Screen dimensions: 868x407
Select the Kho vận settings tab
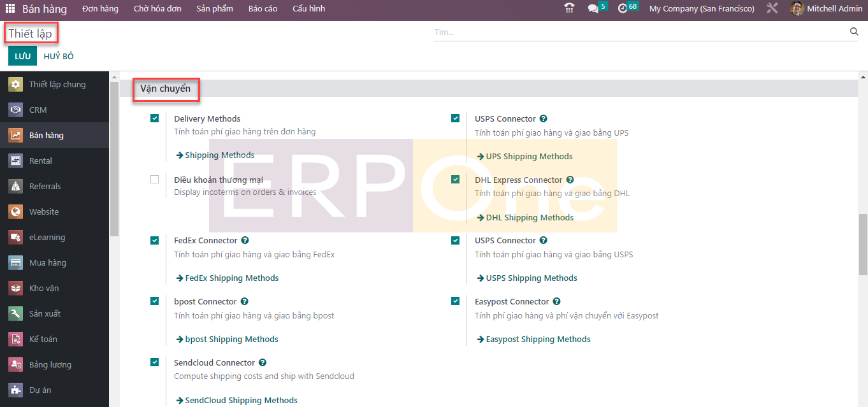click(44, 289)
